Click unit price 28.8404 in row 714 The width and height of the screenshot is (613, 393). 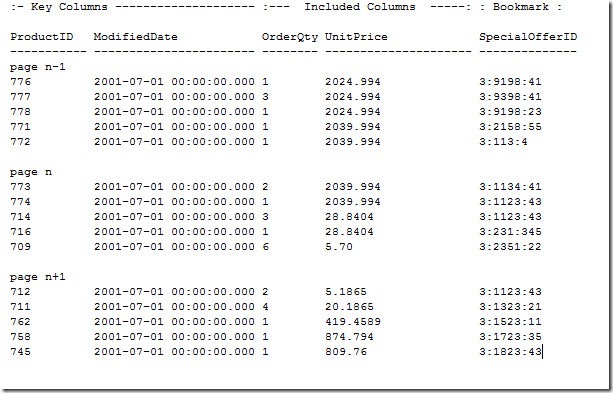(349, 217)
